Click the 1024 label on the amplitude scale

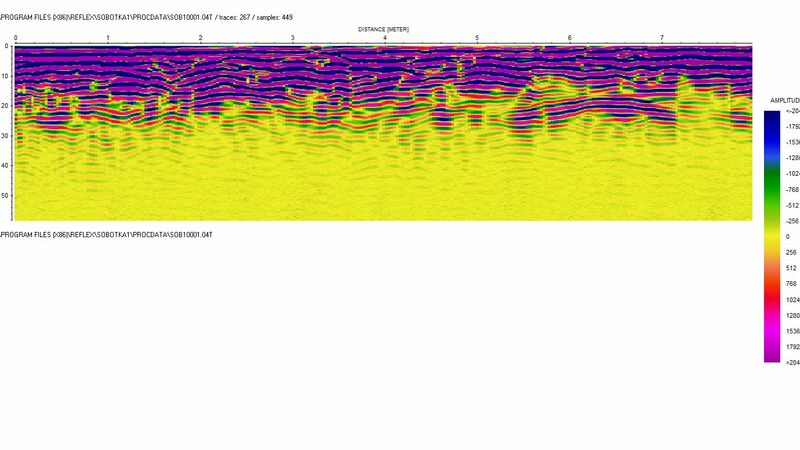coord(792,299)
